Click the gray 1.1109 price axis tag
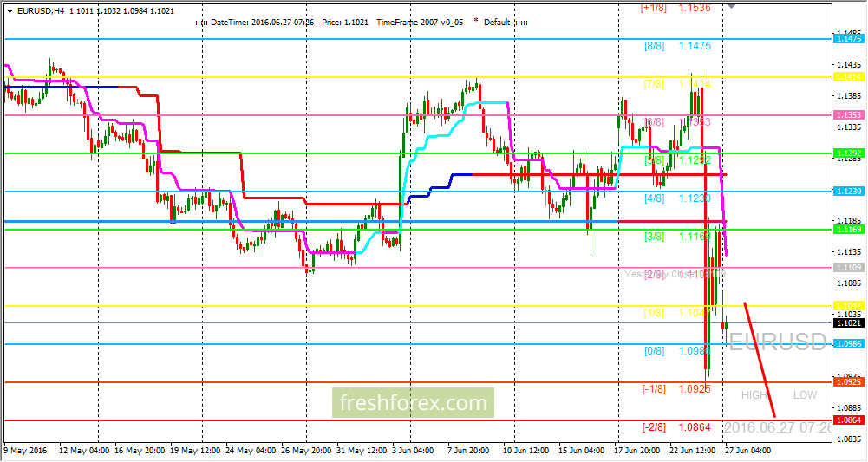The height and width of the screenshot is (462, 868). tap(849, 268)
